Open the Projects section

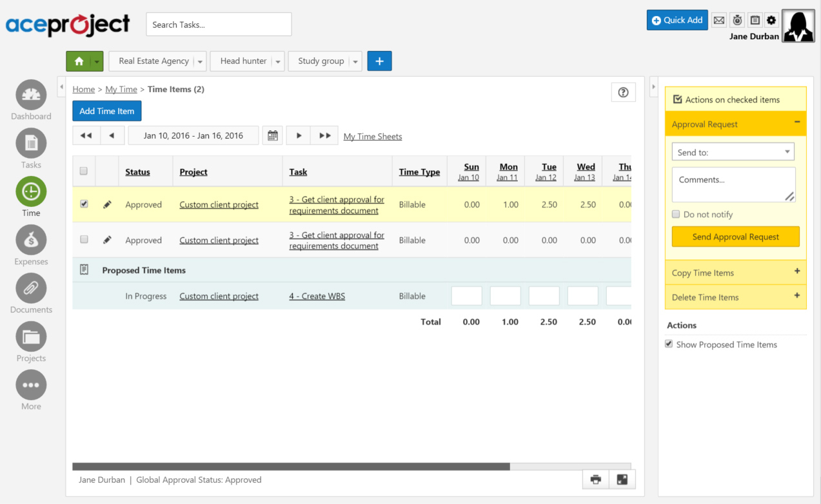click(x=30, y=337)
